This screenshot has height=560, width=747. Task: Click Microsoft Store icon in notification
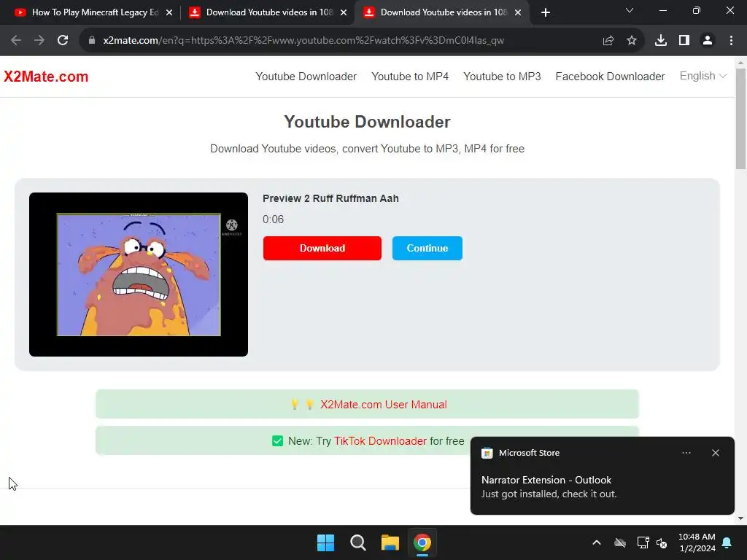487,453
